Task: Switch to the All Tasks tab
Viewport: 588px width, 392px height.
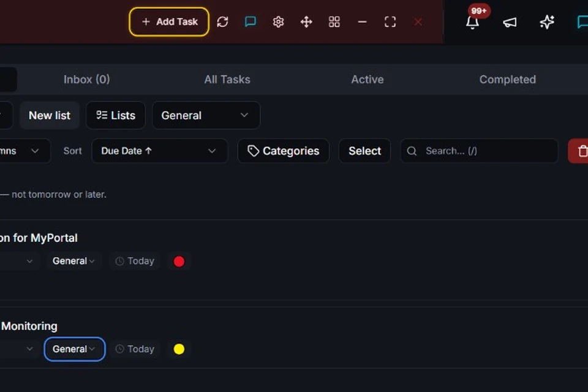Action: pyautogui.click(x=227, y=80)
